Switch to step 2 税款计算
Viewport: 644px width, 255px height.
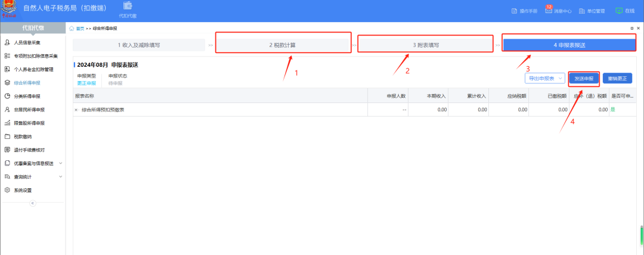tap(282, 45)
